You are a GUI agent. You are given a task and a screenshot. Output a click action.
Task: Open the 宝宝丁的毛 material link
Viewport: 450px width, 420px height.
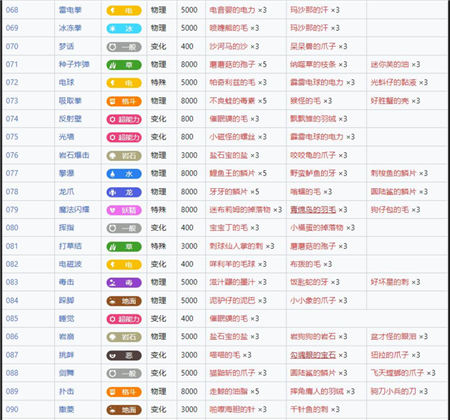click(x=228, y=228)
